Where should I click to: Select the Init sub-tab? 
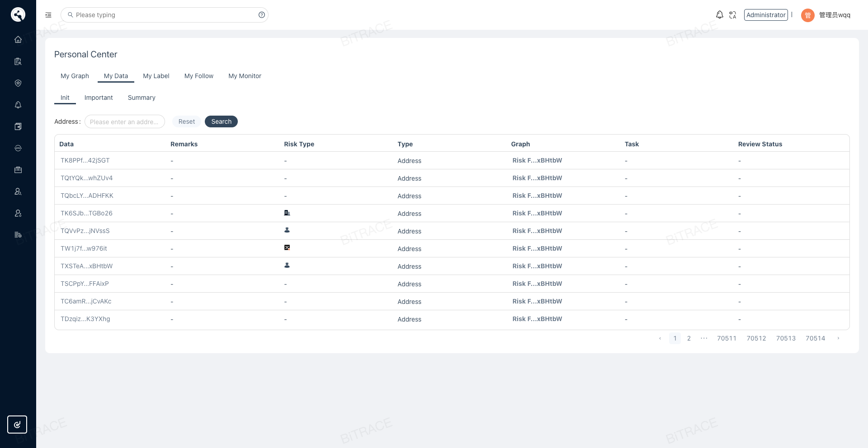point(65,98)
